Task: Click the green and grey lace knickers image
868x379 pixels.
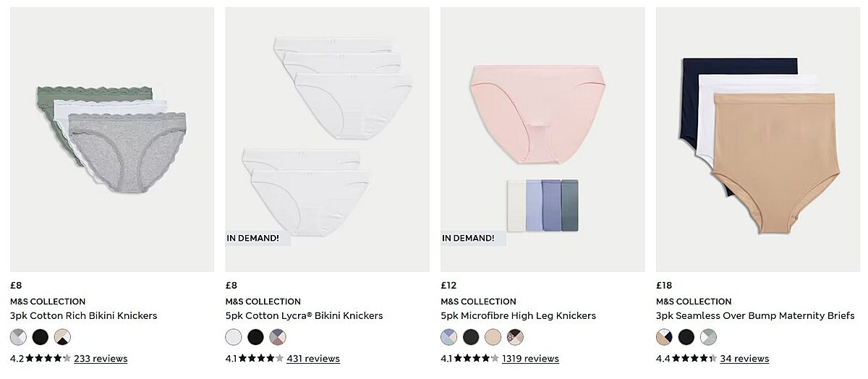Action: [112, 140]
